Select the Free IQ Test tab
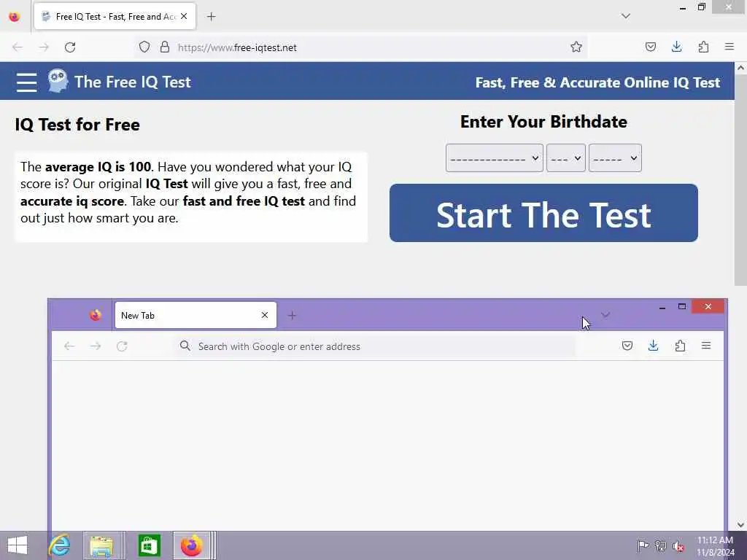747x560 pixels. tap(115, 17)
